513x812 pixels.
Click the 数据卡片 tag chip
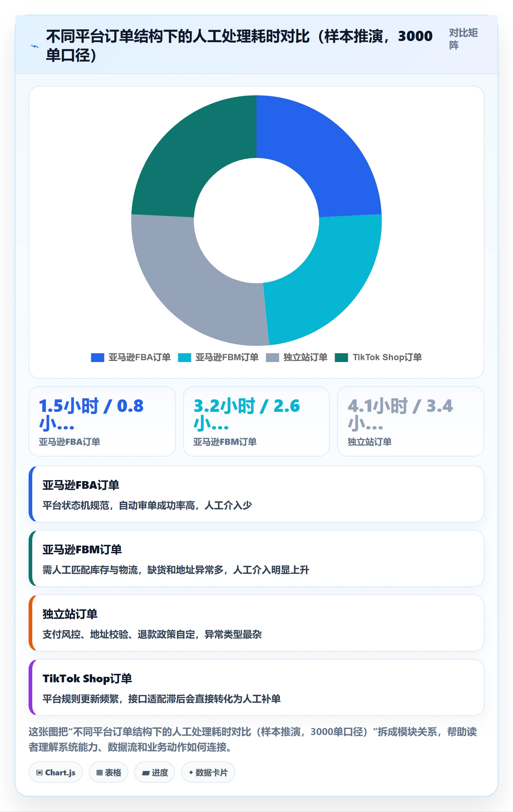[208, 772]
